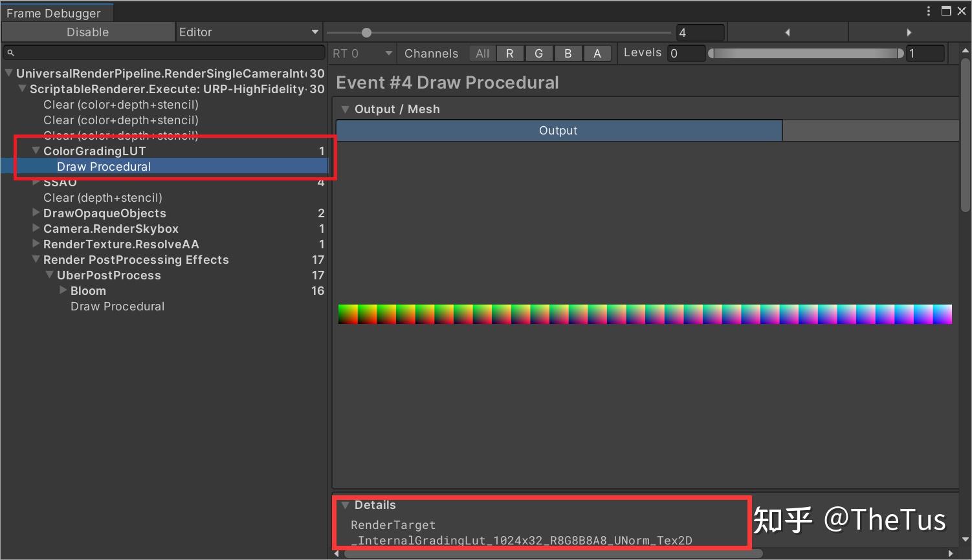This screenshot has width=972, height=560.
Task: Expand the Bloom event group
Action: point(63,290)
